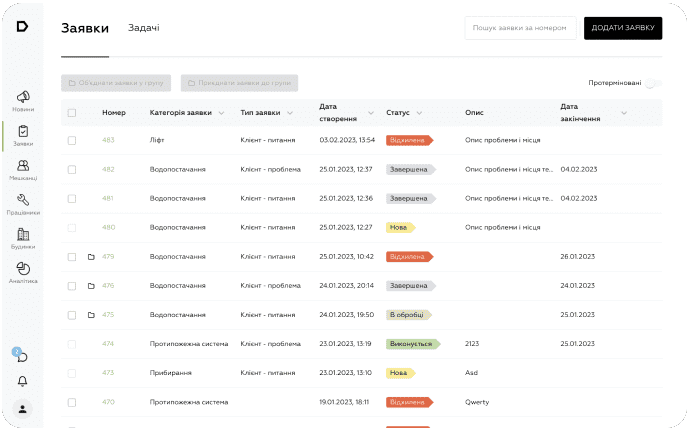Click В обробці status badge on 475
691x430 pixels.
pyautogui.click(x=409, y=315)
